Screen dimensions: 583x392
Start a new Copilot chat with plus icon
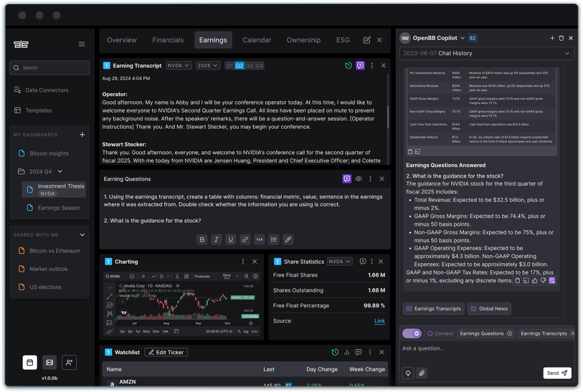click(552, 38)
